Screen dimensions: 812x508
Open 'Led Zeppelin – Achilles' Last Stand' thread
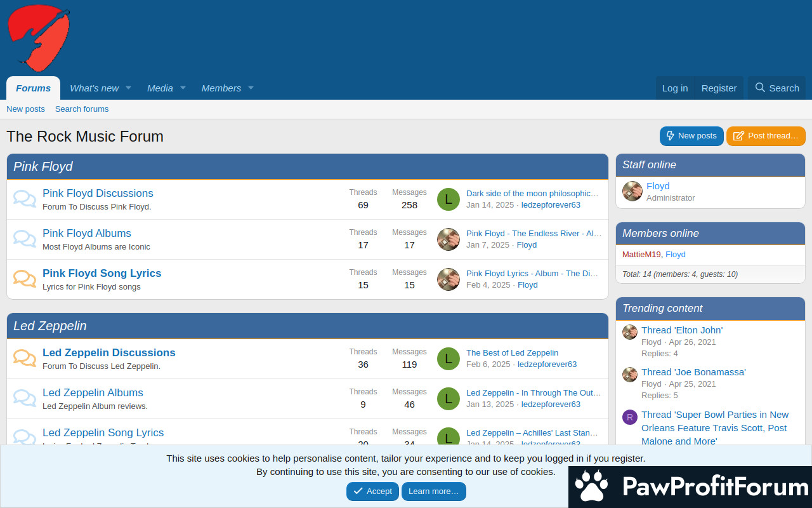click(x=532, y=433)
